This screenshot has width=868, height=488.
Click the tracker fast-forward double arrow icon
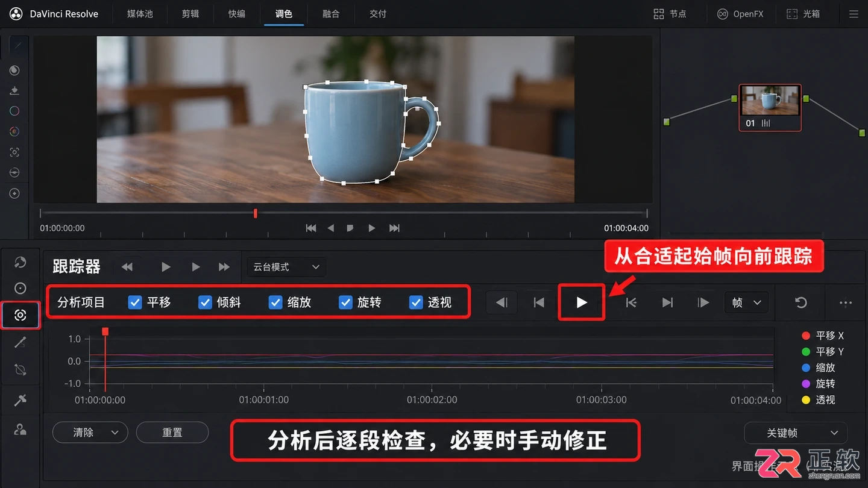(224, 267)
